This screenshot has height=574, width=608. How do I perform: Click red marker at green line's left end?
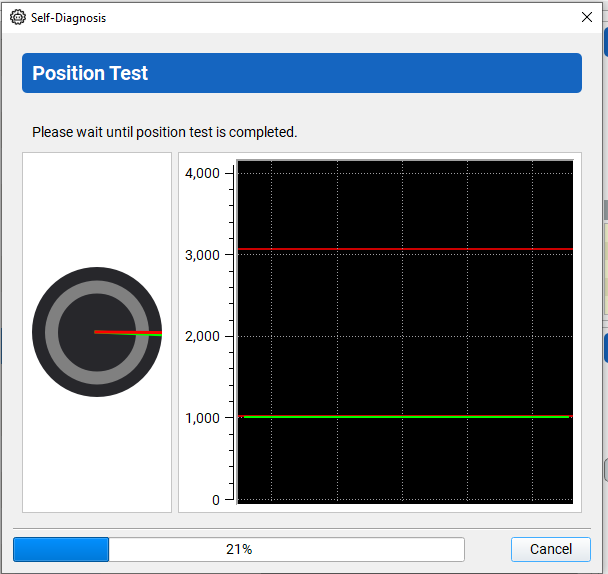(240, 416)
